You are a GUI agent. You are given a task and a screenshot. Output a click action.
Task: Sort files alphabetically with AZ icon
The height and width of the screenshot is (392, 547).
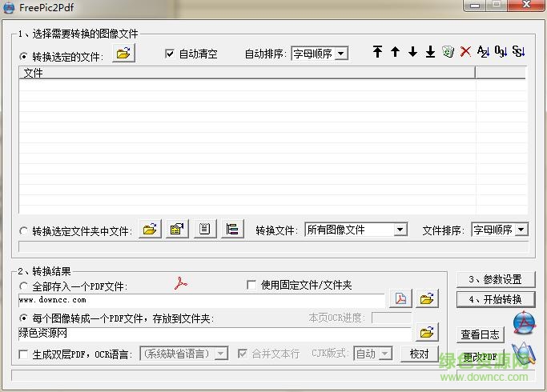483,51
